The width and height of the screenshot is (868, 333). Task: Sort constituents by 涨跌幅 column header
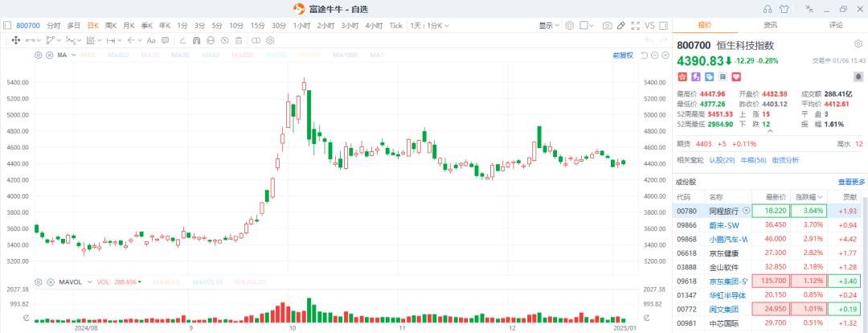pos(809,197)
